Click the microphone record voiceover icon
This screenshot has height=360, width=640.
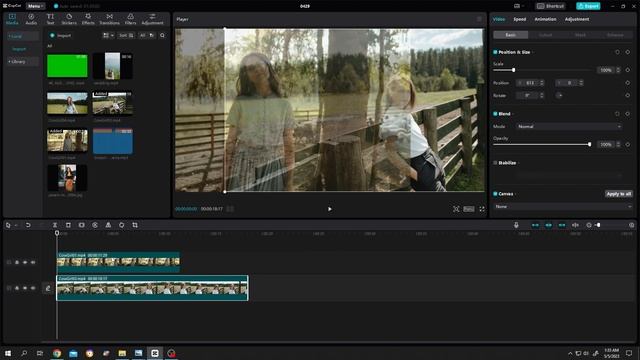(x=516, y=225)
